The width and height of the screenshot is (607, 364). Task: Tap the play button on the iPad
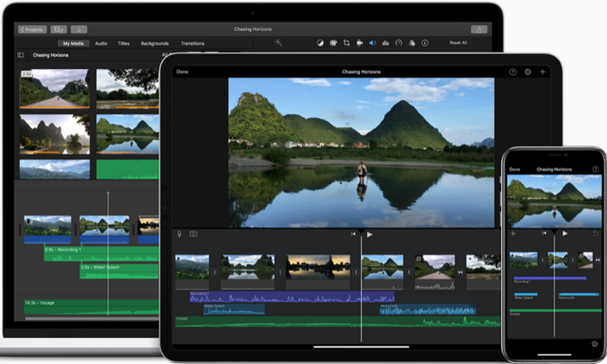pyautogui.click(x=369, y=234)
